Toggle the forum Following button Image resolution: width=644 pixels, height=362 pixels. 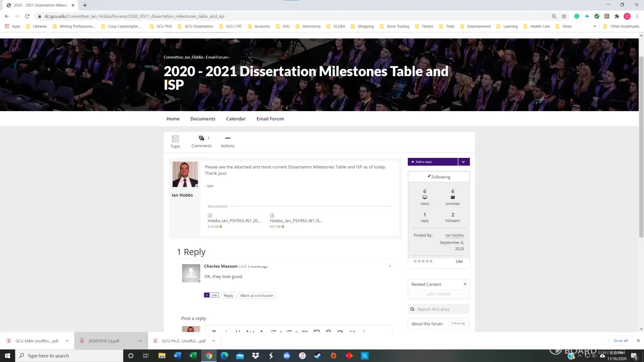(x=457, y=324)
